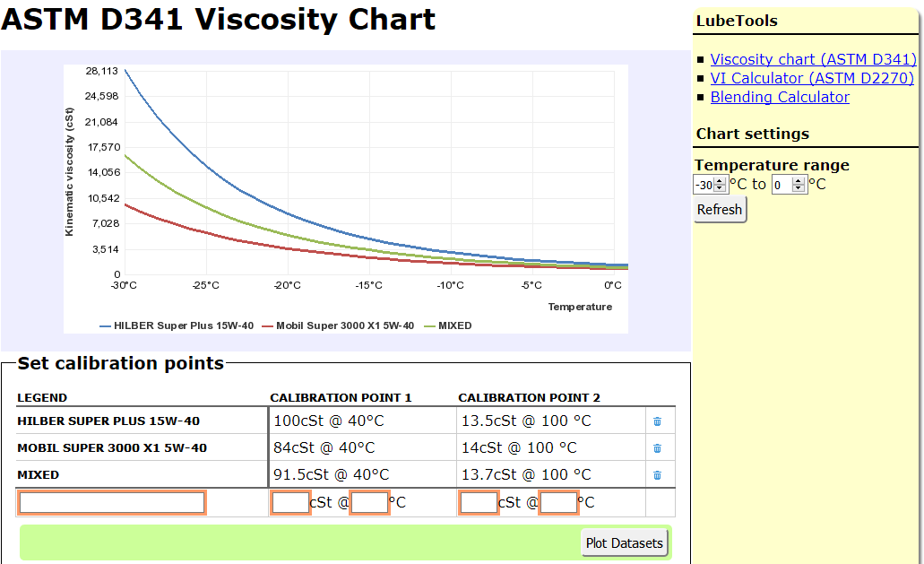
Task: Click the Set calibration points legend title
Action: coord(121,364)
